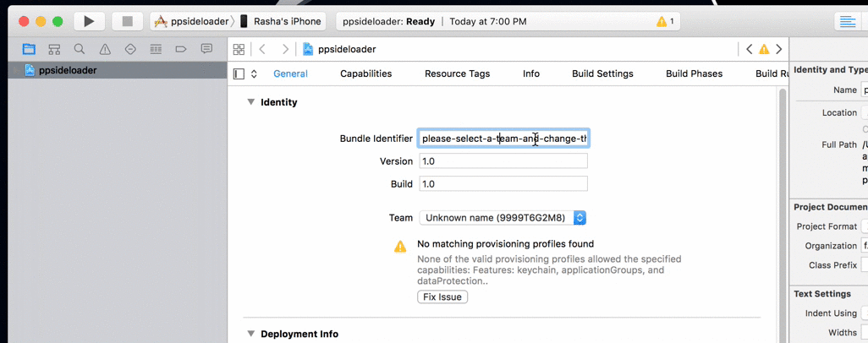This screenshot has width=868, height=343.
Task: Click the Fix Issue button
Action: (442, 297)
